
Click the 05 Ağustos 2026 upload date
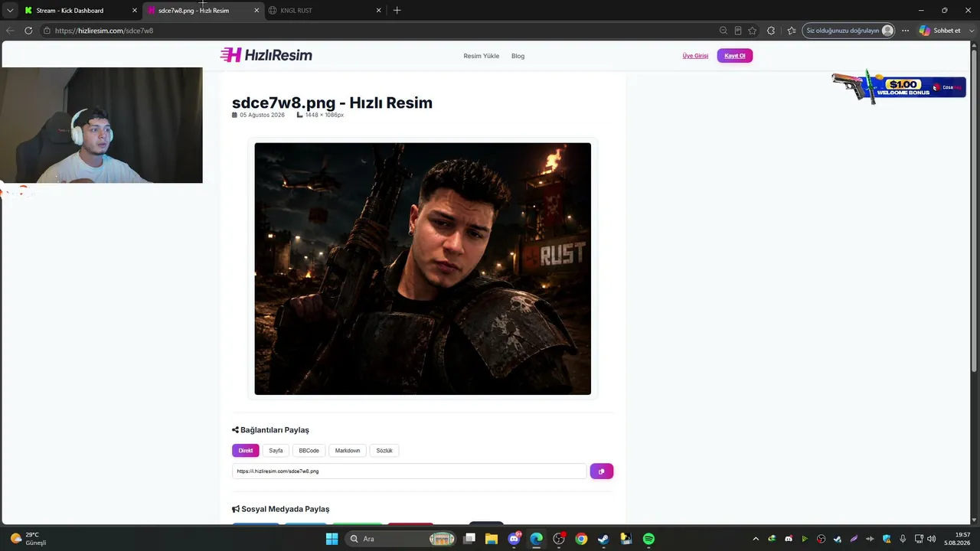click(x=258, y=115)
